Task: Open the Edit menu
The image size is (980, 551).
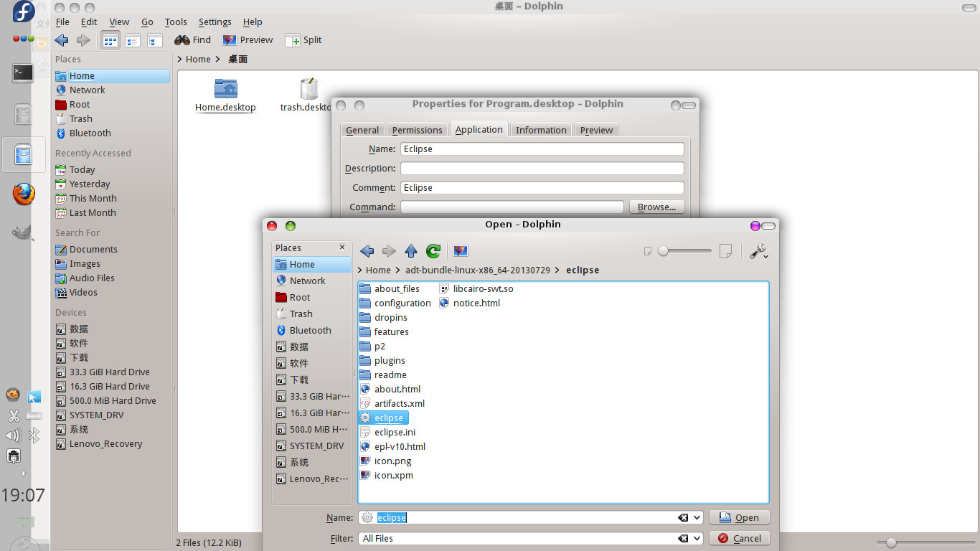Action: coord(89,22)
